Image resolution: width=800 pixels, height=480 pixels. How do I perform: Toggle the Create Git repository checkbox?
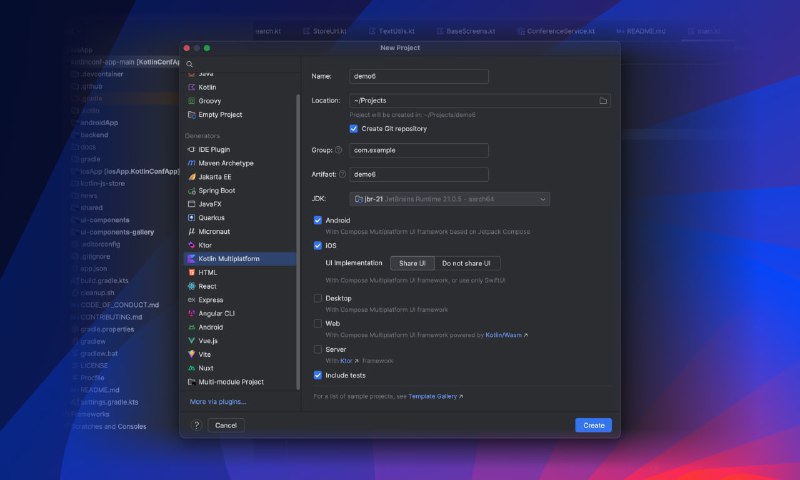(354, 129)
